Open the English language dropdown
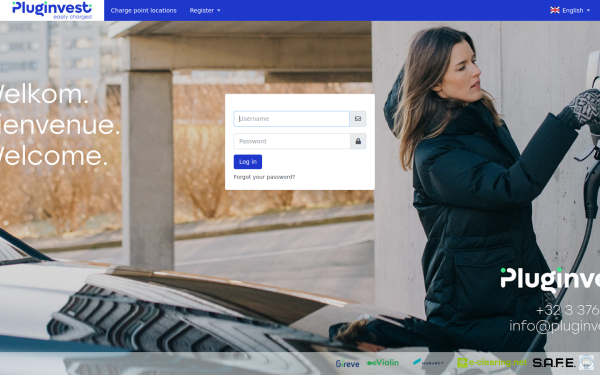 (570, 10)
